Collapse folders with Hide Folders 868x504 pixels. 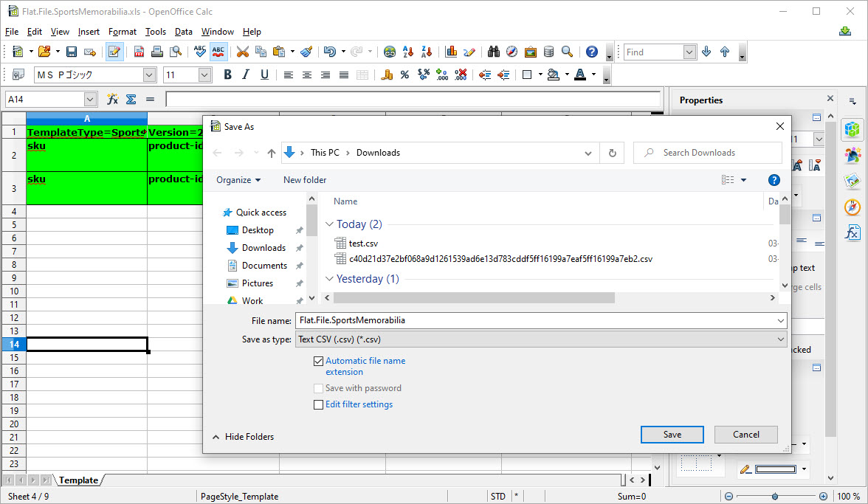point(244,437)
